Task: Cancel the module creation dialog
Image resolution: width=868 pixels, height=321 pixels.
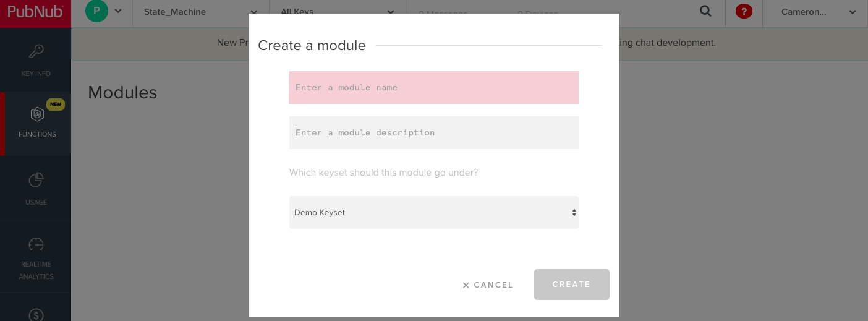Action: tap(488, 285)
